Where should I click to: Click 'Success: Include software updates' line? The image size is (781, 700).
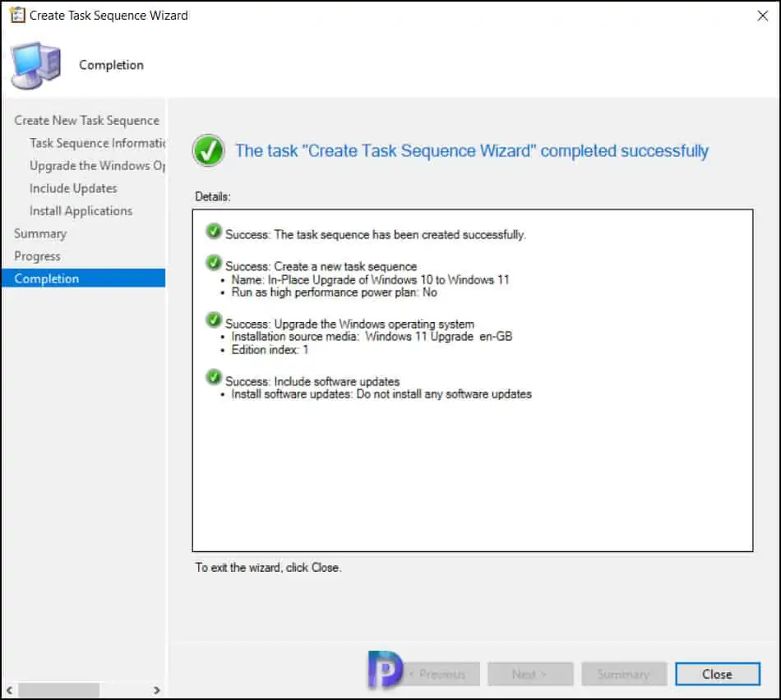(312, 381)
